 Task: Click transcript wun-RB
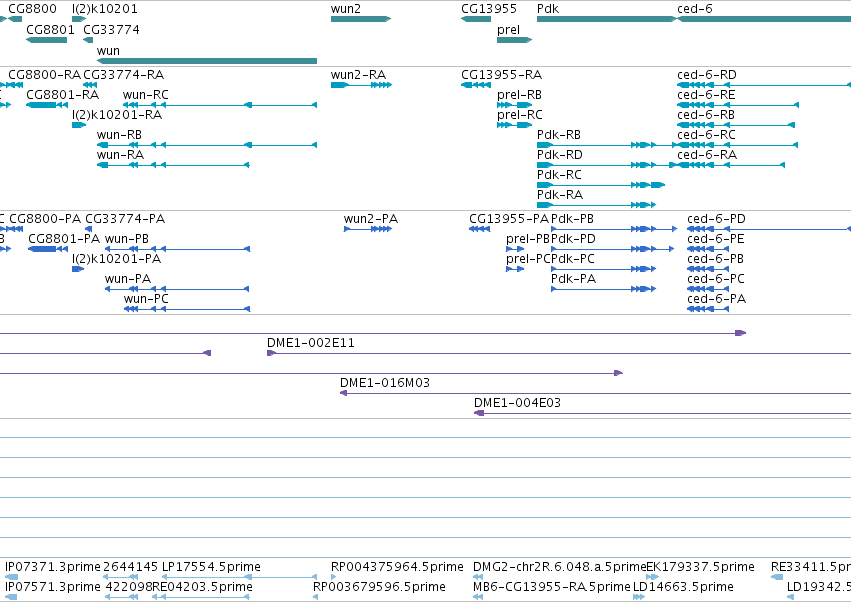click(x=207, y=145)
